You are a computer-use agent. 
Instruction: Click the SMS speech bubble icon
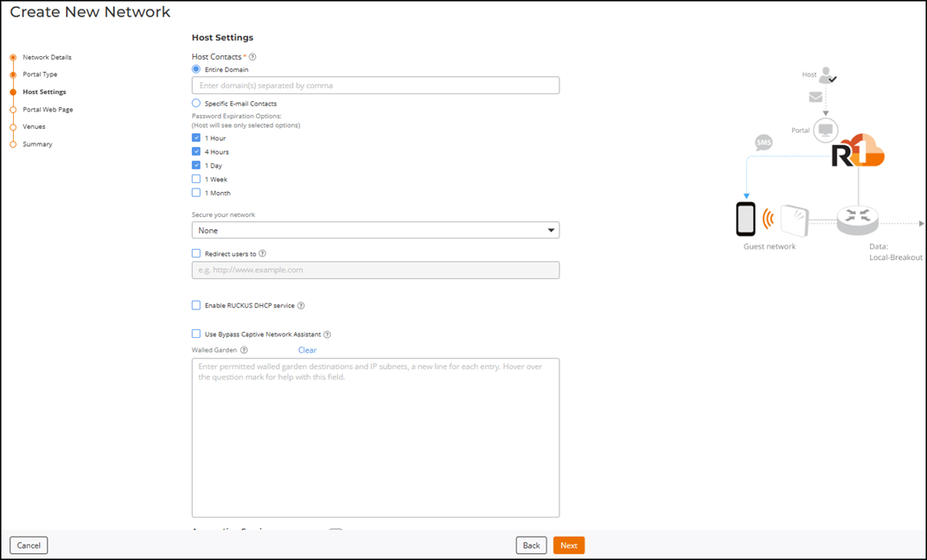[x=764, y=143]
